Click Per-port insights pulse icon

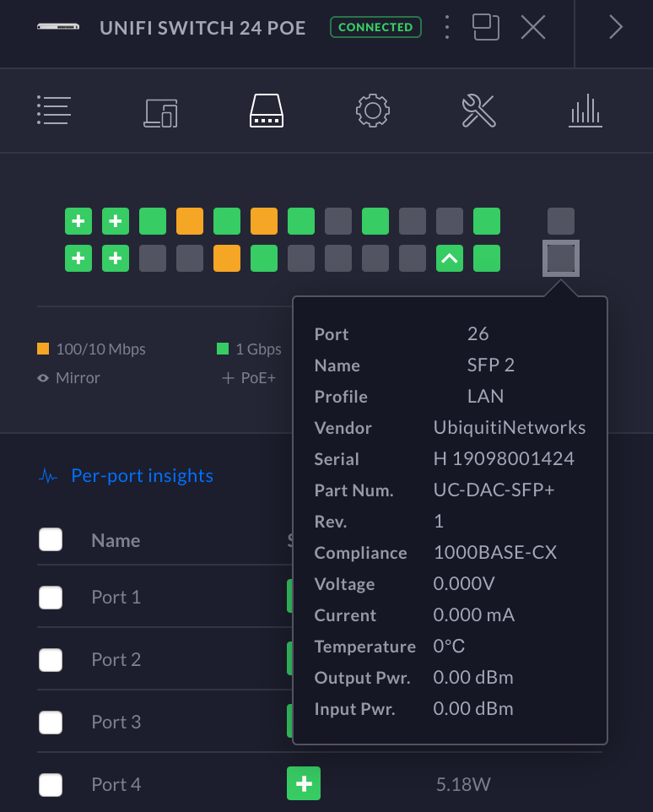point(48,475)
